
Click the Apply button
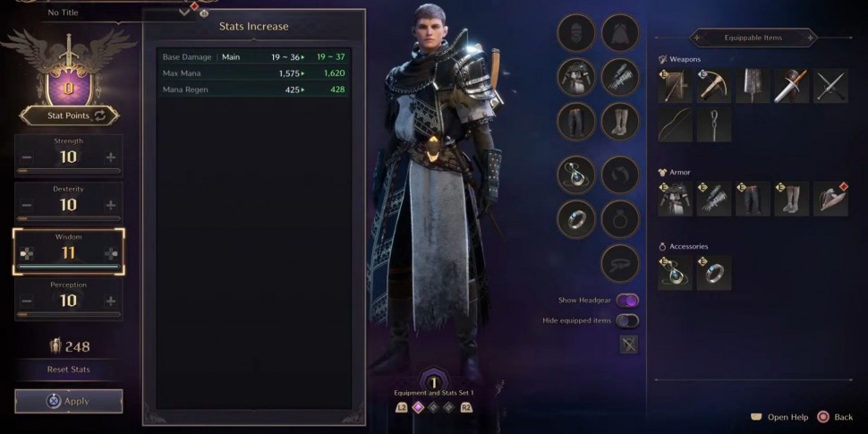(69, 402)
